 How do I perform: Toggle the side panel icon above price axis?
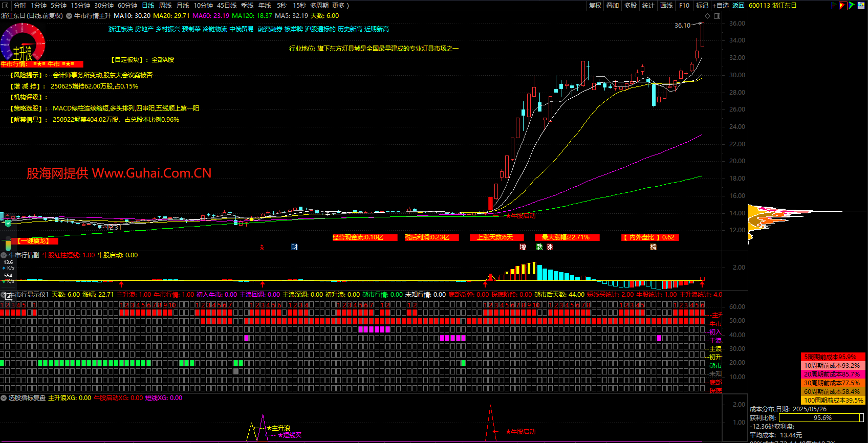click(717, 16)
